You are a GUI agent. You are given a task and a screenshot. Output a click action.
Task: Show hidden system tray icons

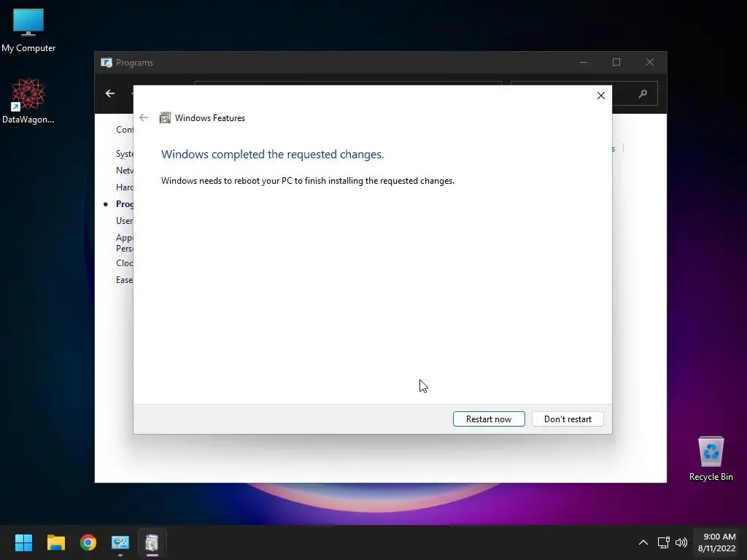point(643,542)
